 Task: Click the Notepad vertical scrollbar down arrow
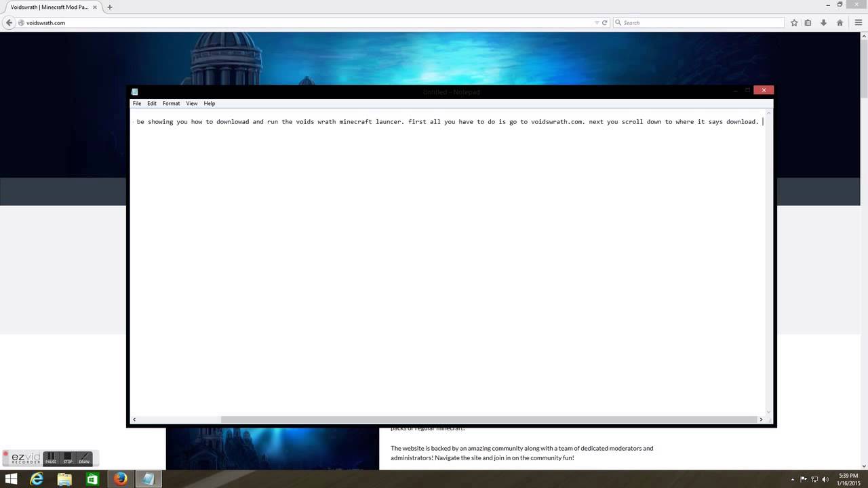768,411
